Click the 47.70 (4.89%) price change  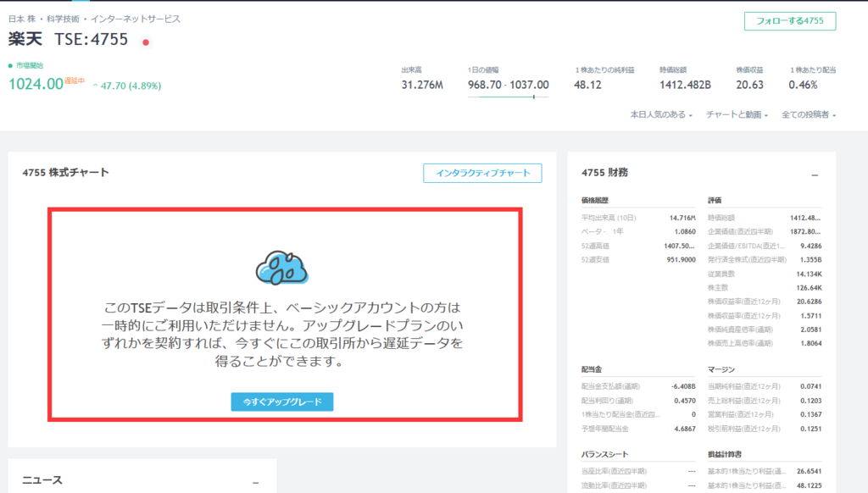[x=131, y=86]
